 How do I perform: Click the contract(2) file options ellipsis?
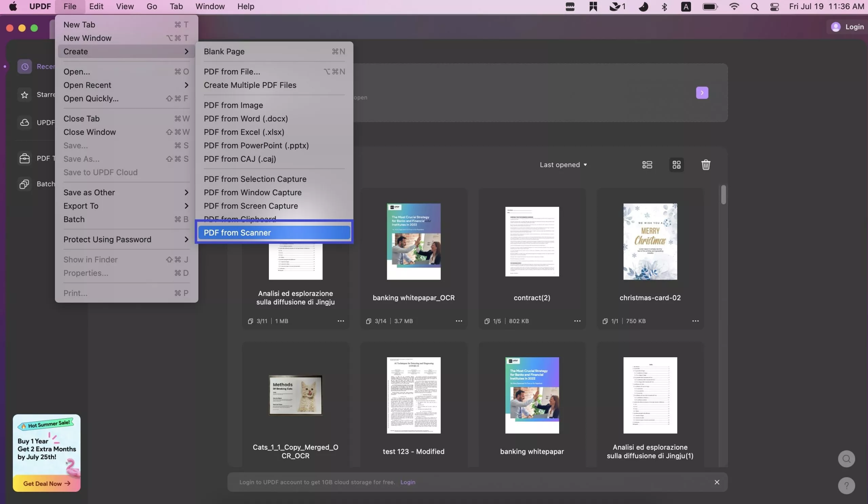click(x=577, y=321)
